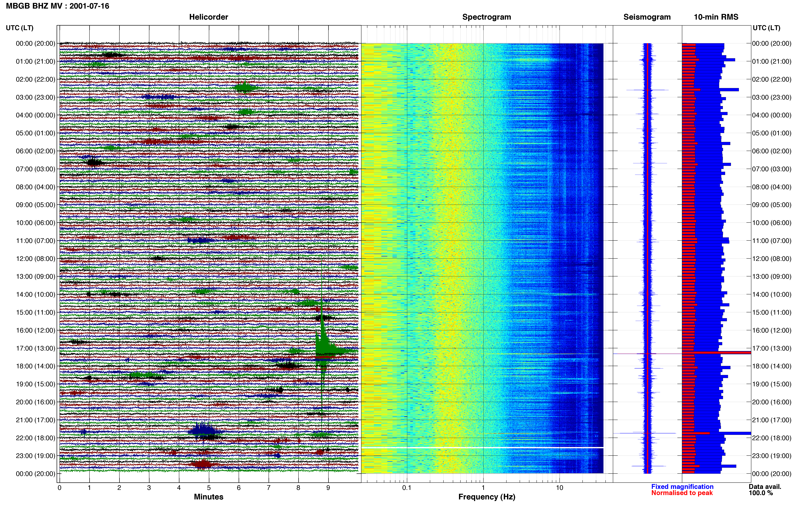Screen dimensions: 812x508
Task: Click the 'Seismogram' panel heading
Action: 647,17
